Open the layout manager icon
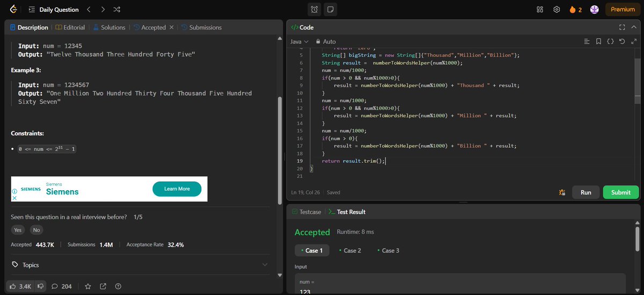644x295 pixels. [540, 9]
